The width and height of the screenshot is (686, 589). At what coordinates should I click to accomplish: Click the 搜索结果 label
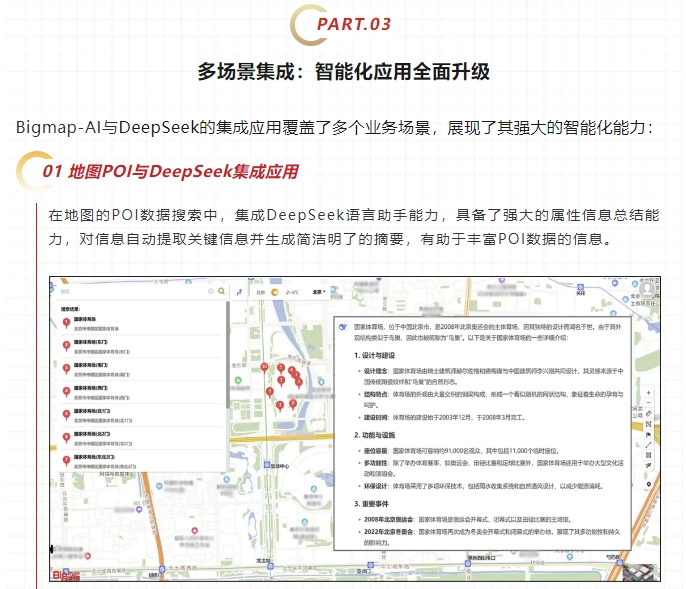(x=71, y=309)
